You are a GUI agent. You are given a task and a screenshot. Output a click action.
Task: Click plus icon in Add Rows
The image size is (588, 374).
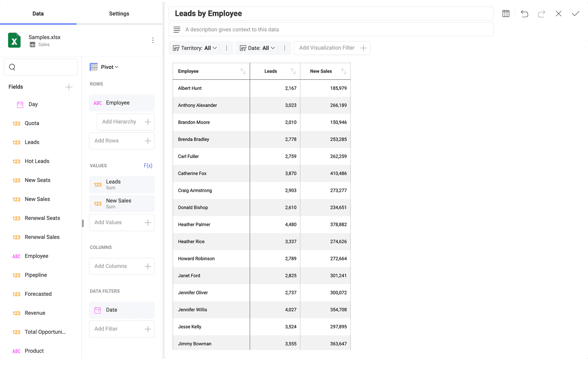pos(147,141)
